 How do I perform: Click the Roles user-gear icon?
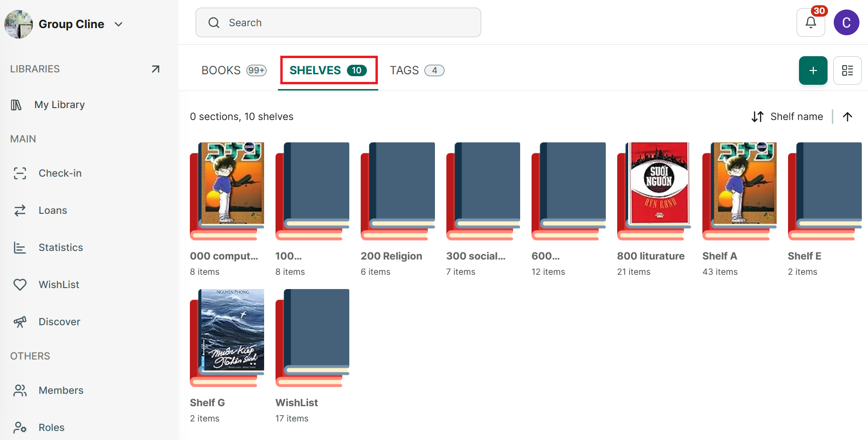point(20,428)
